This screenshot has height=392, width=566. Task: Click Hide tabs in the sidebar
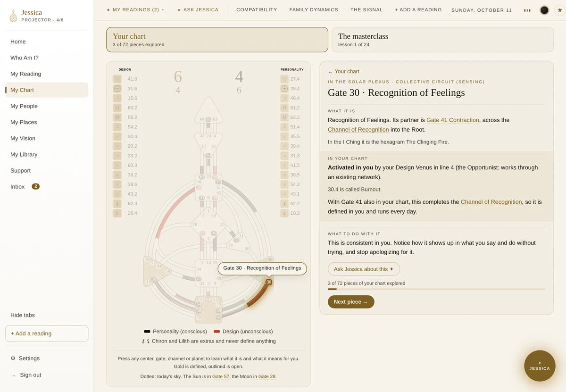[23, 315]
